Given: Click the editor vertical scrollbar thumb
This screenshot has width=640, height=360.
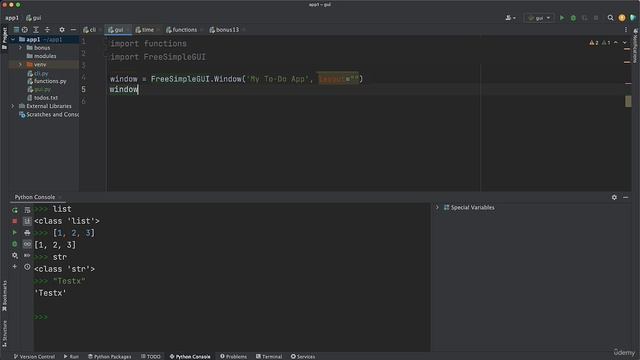Looking at the screenshot, I should [628, 101].
